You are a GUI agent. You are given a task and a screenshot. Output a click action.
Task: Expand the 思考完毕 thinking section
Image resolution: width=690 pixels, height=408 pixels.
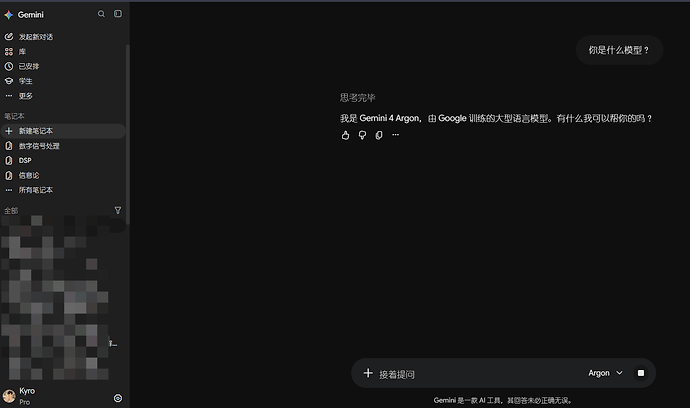coord(357,98)
